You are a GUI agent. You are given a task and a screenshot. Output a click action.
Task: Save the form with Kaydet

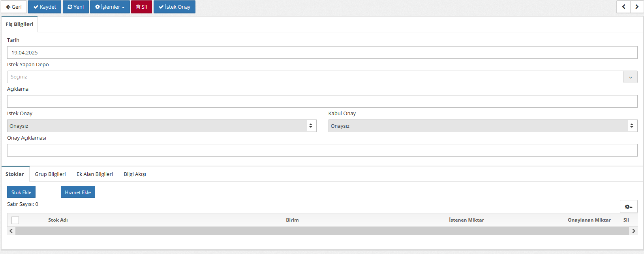(45, 7)
